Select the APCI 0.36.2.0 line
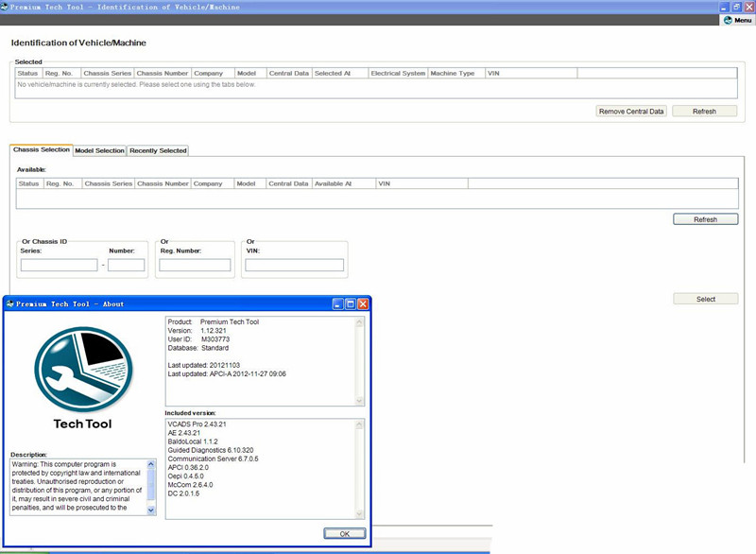The height and width of the screenshot is (554, 756). coord(188,468)
